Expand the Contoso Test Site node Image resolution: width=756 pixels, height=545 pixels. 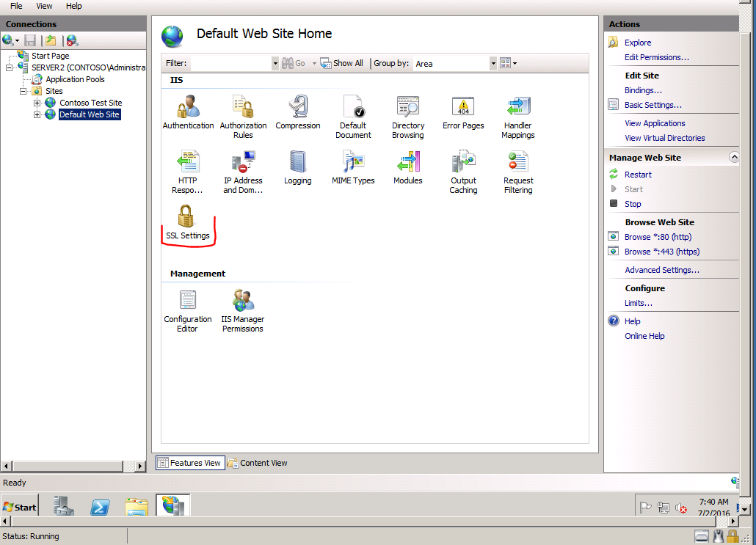[x=37, y=103]
